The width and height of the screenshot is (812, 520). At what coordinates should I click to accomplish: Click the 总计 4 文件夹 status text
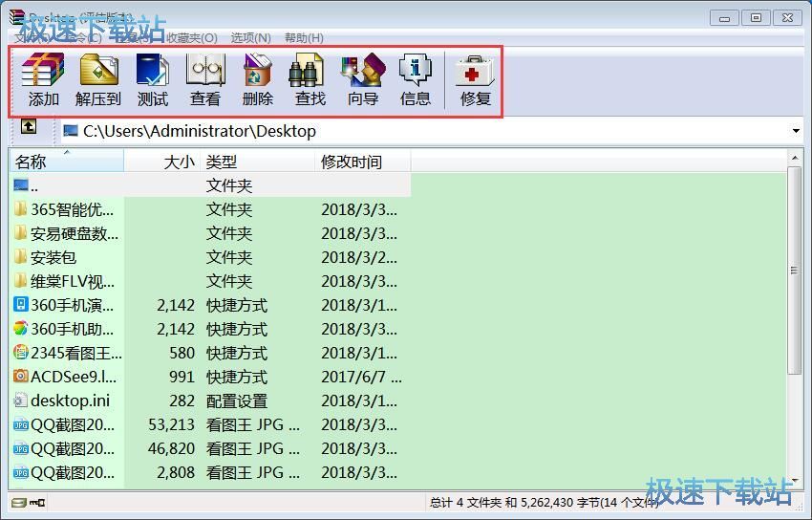(544, 503)
